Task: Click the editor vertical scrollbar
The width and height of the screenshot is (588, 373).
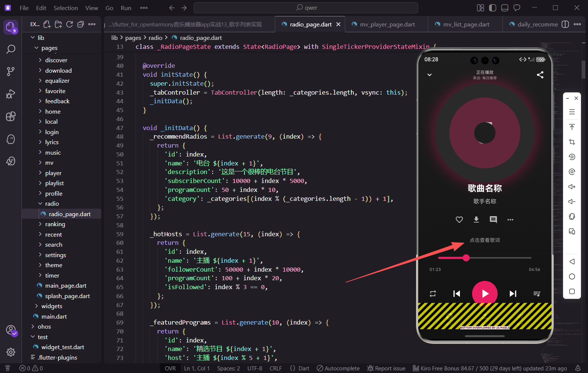Action: coord(584,69)
